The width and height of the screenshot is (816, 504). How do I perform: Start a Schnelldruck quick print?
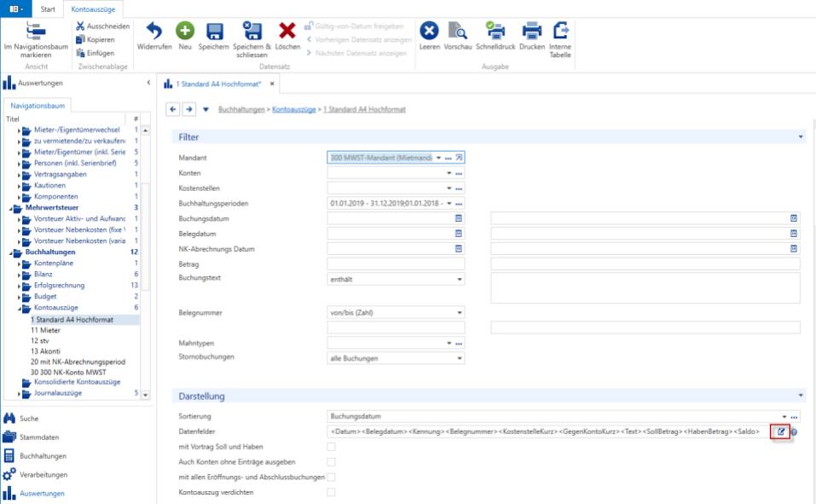click(x=495, y=31)
